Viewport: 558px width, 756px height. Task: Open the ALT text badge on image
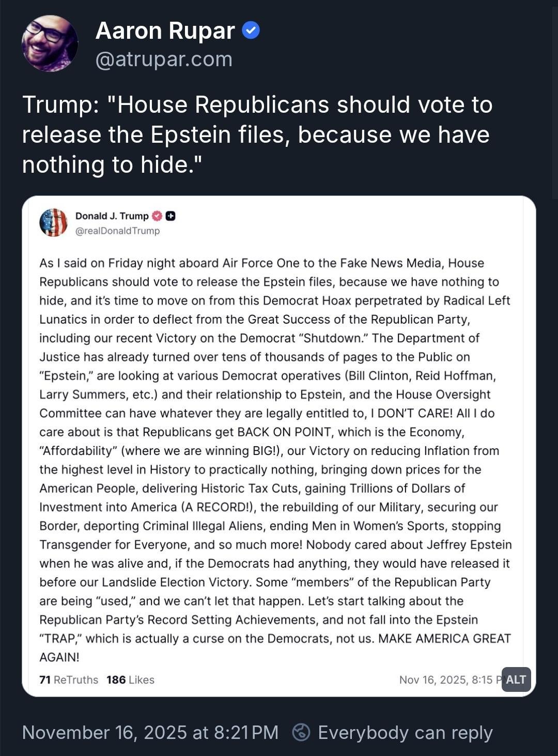[x=516, y=679]
